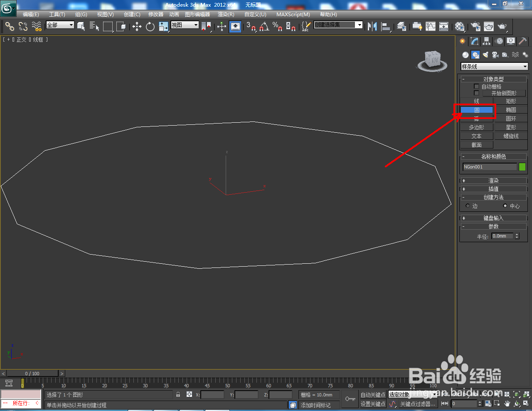
Task: Click the 文本 shape button
Action: click(476, 136)
